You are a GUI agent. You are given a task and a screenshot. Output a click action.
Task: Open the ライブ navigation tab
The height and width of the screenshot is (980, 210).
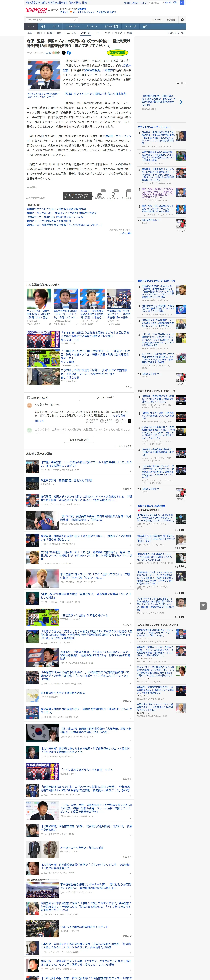point(56,27)
